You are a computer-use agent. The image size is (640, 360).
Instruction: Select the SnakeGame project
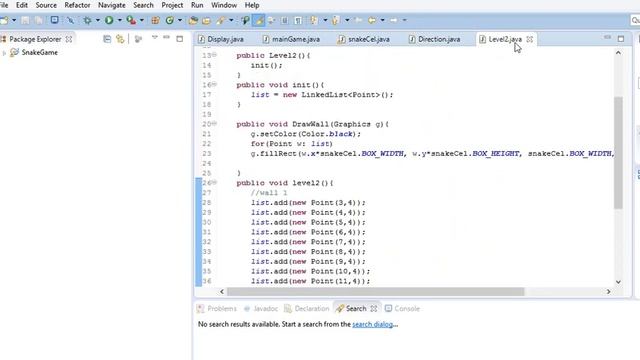(x=40, y=52)
